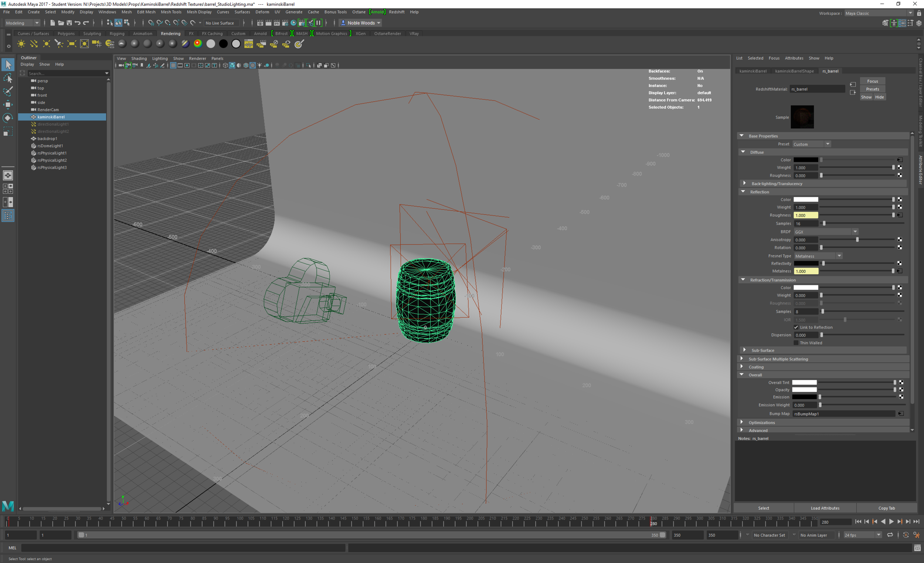Open the Reflection Color white swatch
924x563 pixels.
click(806, 200)
